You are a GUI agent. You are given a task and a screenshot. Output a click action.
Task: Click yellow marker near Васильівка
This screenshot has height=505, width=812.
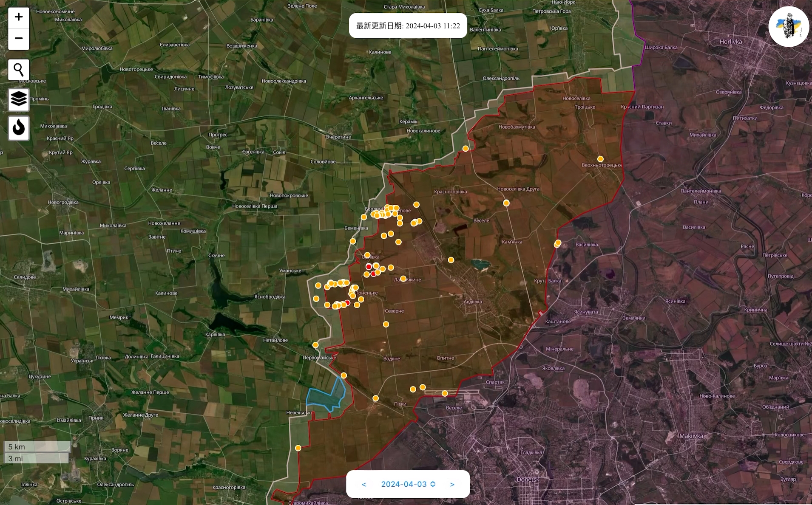coord(558,243)
